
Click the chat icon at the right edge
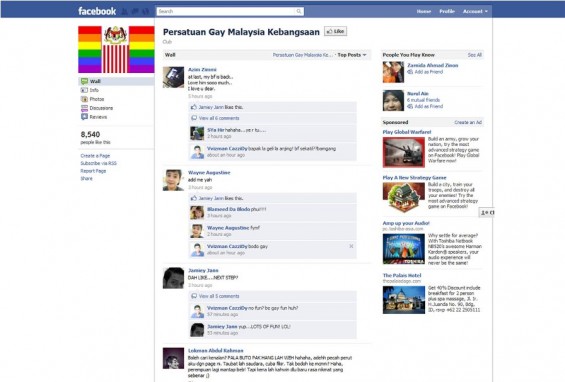[x=486, y=213]
